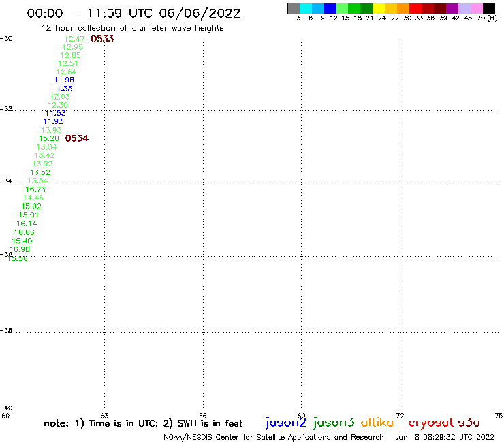Click the 12.64 wave height reading
This screenshot has width=504, height=443.
67,72
